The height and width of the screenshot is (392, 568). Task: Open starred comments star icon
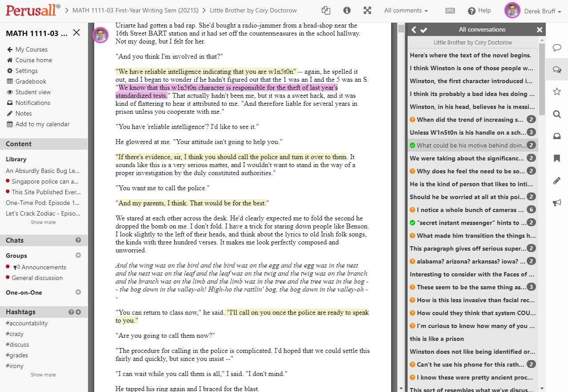click(556, 92)
